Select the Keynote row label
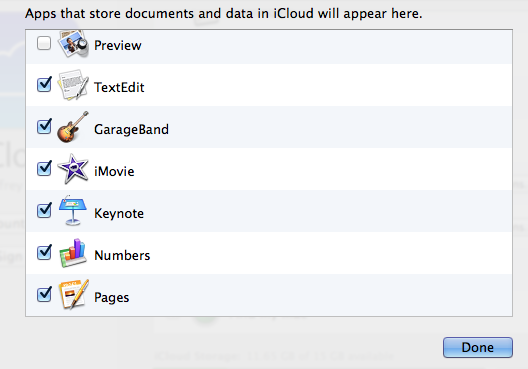The height and width of the screenshot is (369, 528). tap(119, 214)
